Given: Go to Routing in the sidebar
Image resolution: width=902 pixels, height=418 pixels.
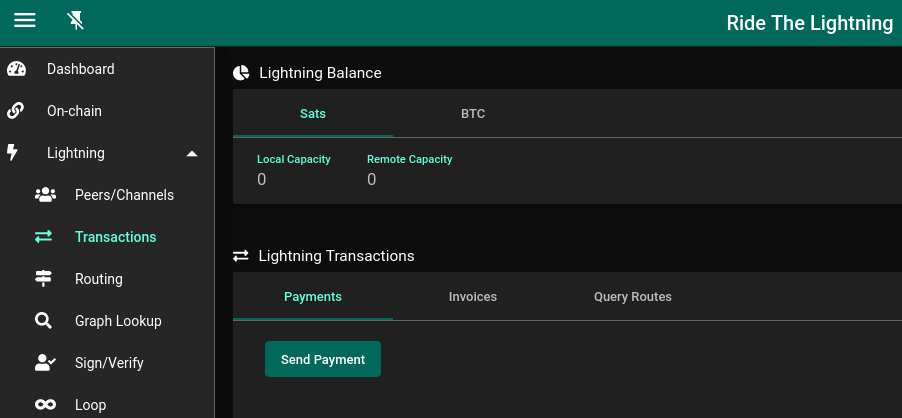Looking at the screenshot, I should coord(99,279).
